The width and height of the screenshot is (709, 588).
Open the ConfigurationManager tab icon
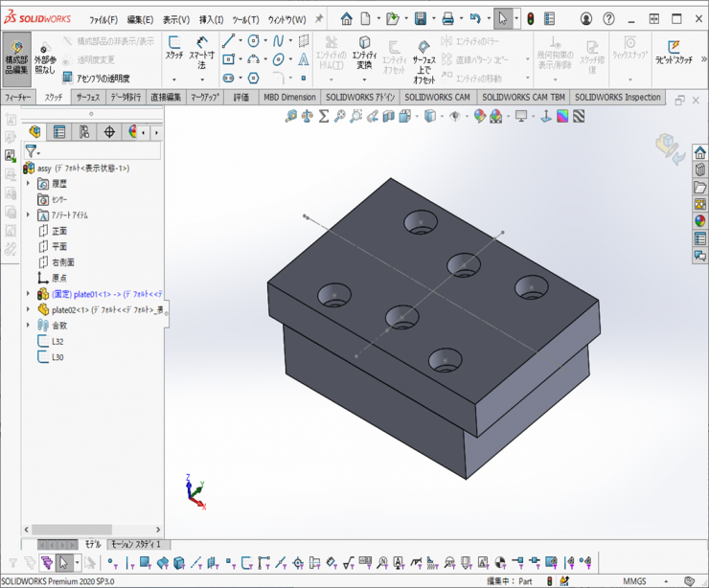[84, 132]
